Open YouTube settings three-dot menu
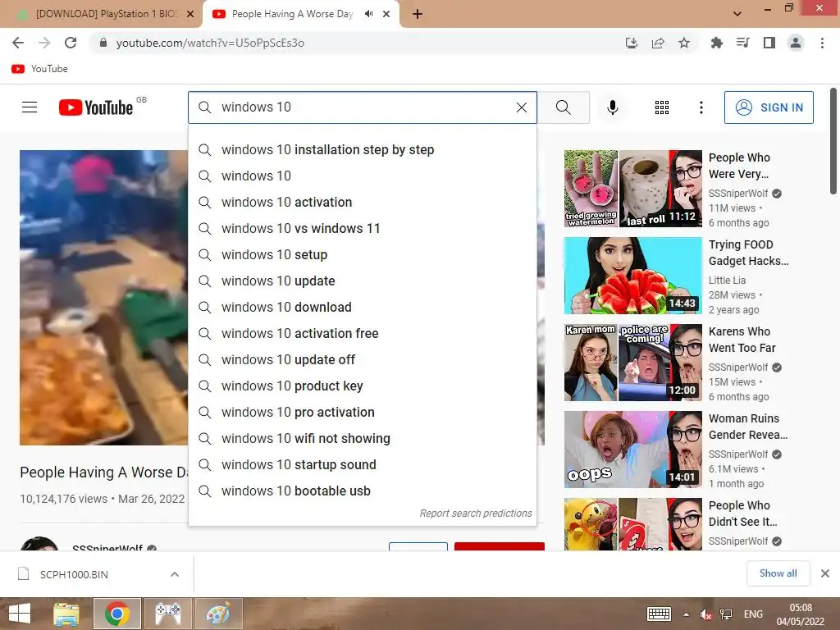 pyautogui.click(x=701, y=107)
